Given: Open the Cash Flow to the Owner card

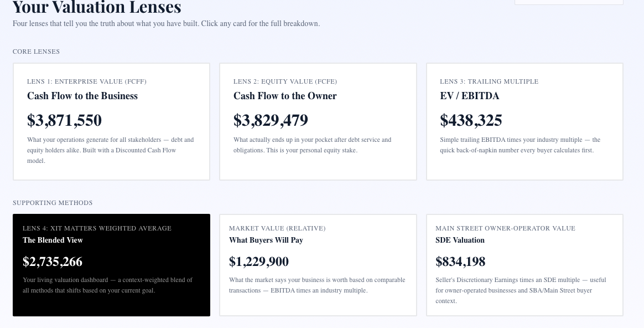Looking at the screenshot, I should click(318, 121).
